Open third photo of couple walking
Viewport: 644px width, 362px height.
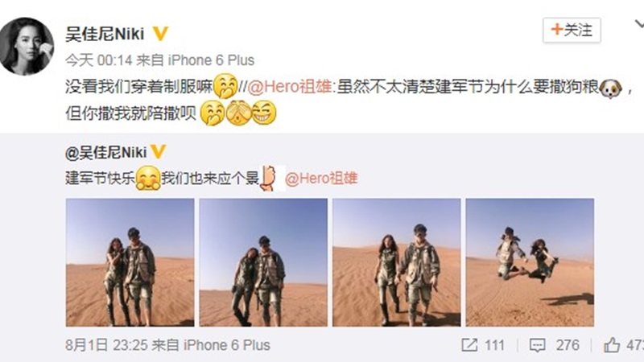(396, 262)
